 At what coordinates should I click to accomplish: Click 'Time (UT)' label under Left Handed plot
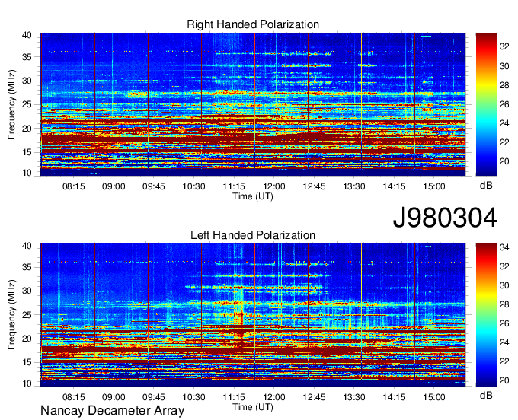pos(253,407)
